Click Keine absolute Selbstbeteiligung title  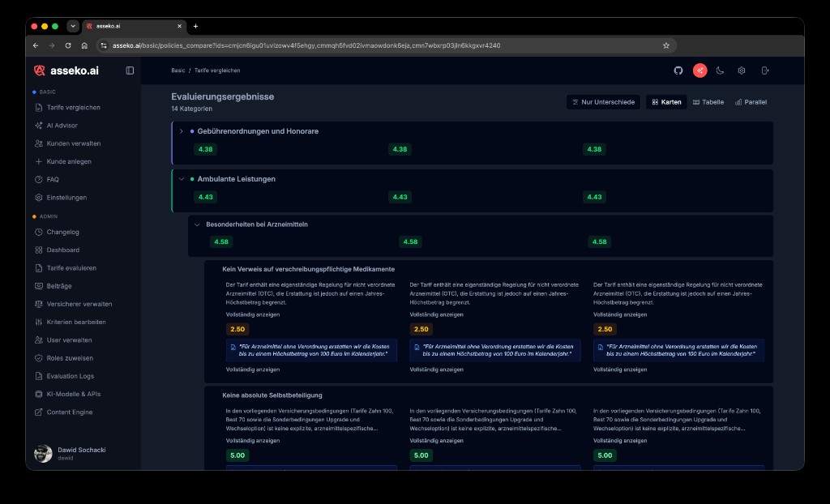tap(272, 395)
